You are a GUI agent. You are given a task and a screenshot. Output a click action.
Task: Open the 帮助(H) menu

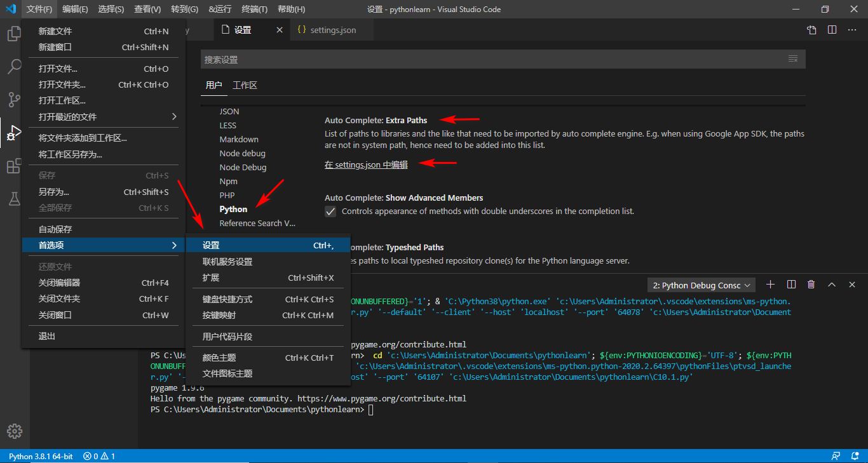coord(291,9)
